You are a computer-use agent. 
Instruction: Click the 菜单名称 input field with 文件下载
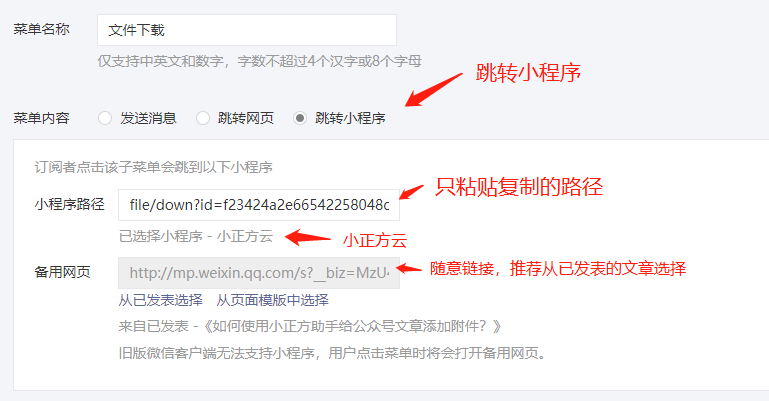[247, 30]
